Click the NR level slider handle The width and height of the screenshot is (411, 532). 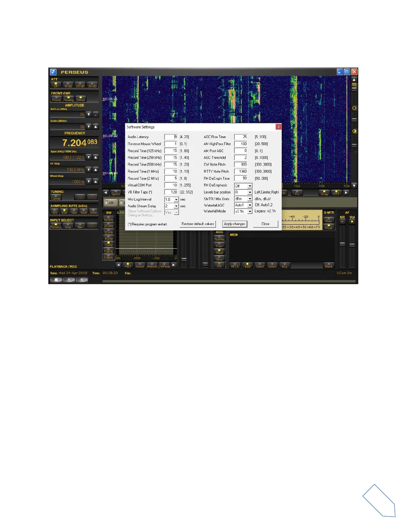point(342,244)
